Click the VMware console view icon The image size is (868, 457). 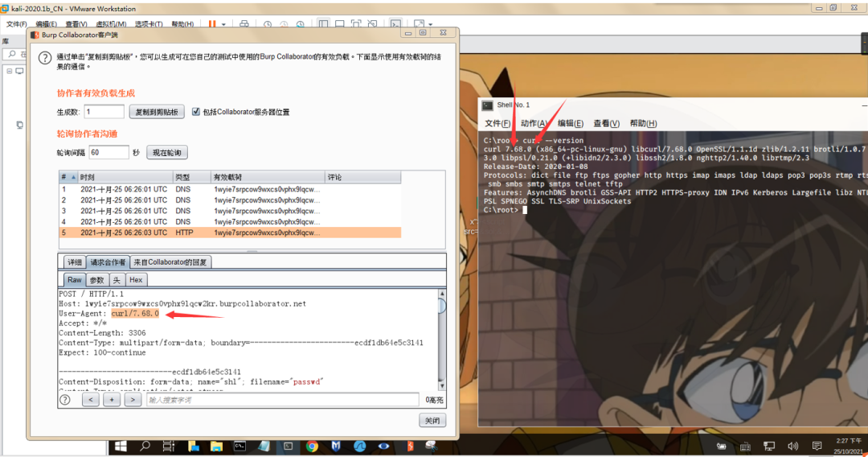395,24
